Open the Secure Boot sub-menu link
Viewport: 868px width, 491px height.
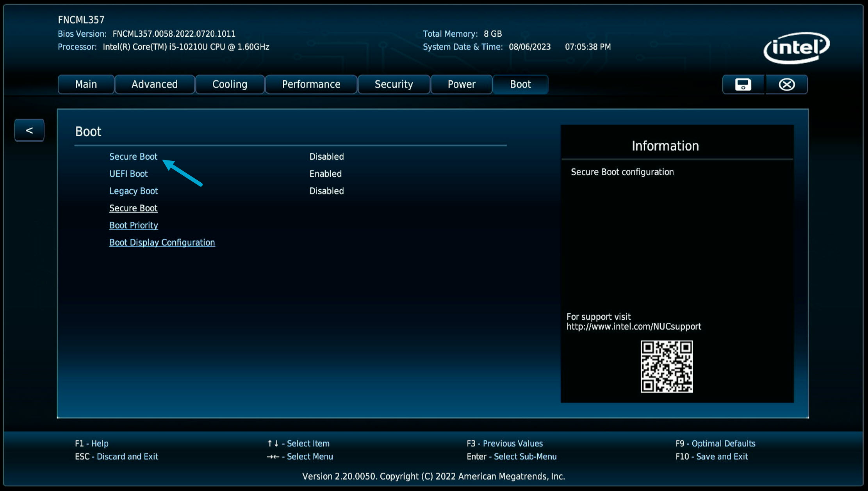pos(133,208)
